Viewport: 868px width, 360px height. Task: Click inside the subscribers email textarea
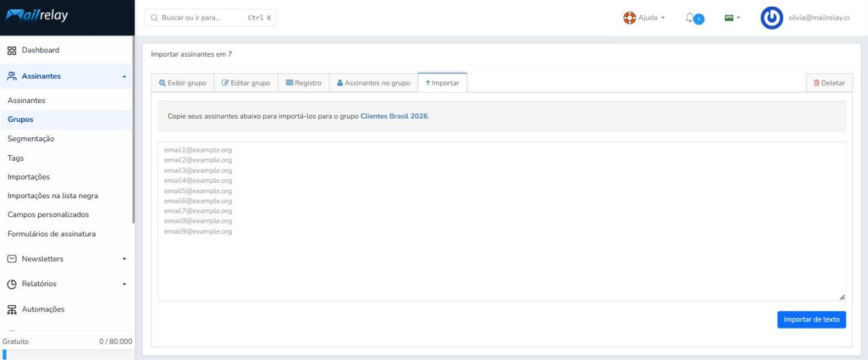click(x=502, y=222)
